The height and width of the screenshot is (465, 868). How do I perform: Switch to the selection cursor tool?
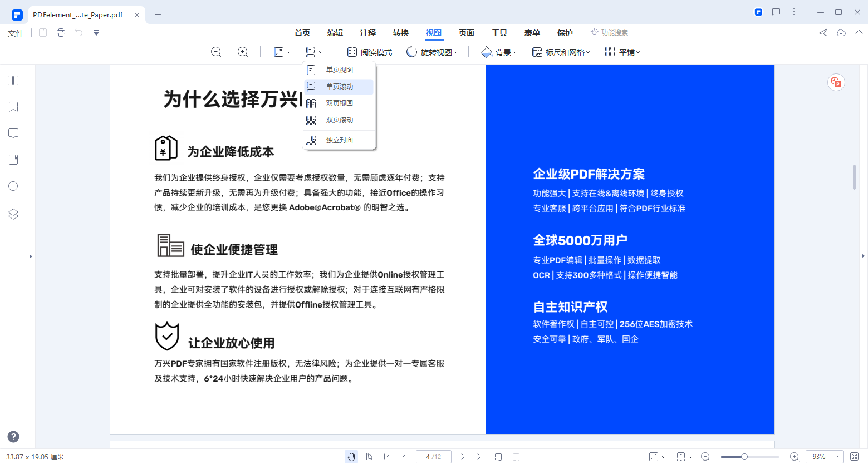tap(369, 456)
